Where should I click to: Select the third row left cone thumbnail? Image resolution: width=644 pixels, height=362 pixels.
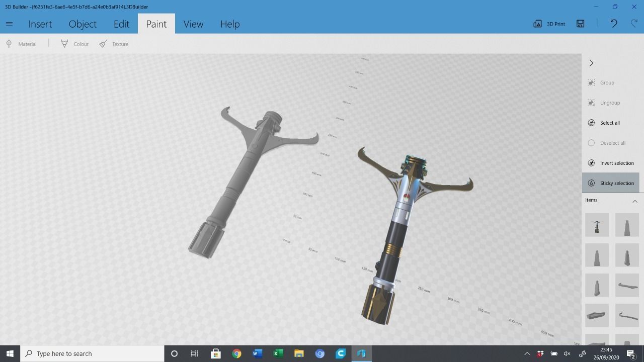click(x=597, y=285)
